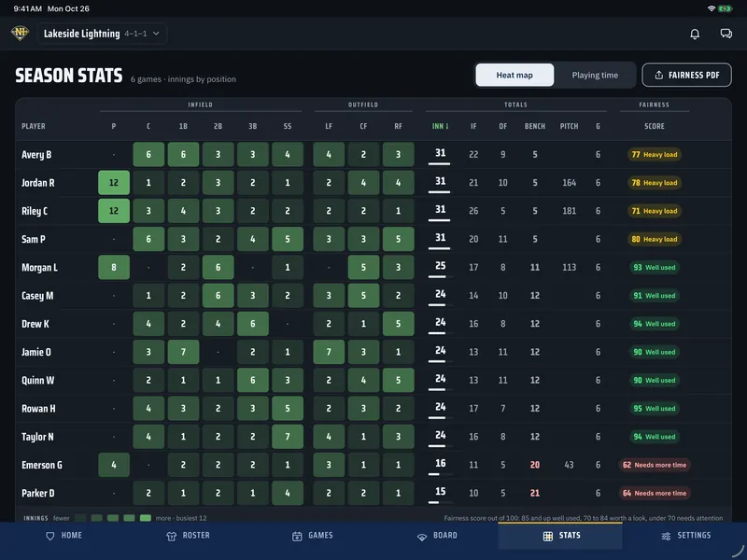The height and width of the screenshot is (560, 747).
Task: Open team chat messages icon
Action: [726, 34]
